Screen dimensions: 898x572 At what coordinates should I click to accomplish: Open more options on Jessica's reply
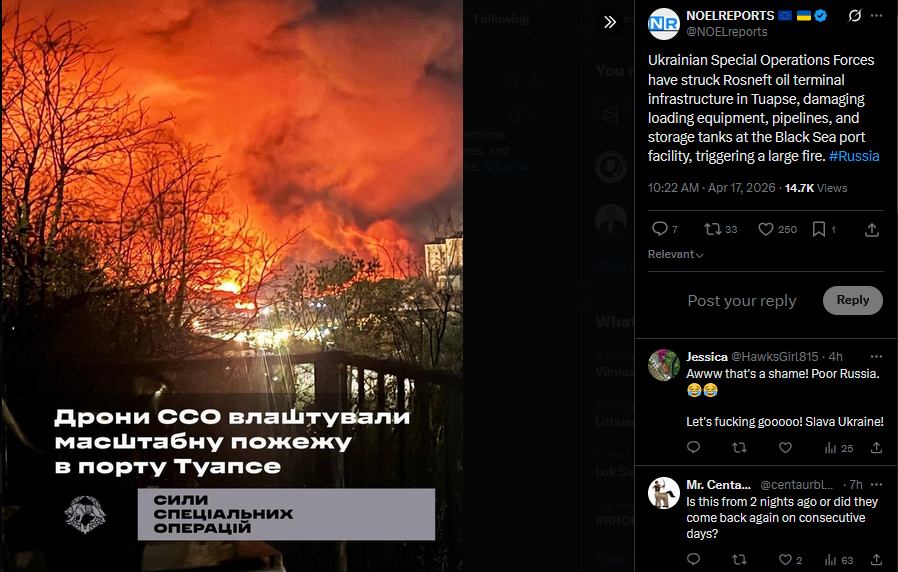[x=876, y=357]
